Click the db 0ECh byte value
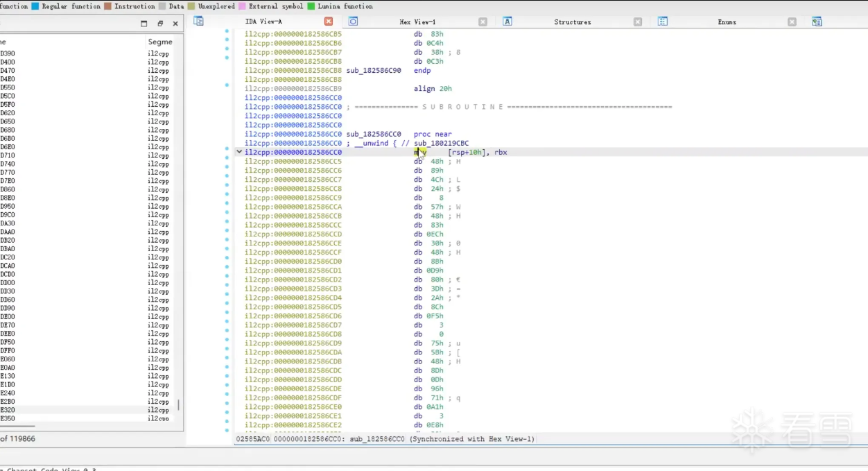The height and width of the screenshot is (471, 868). tap(429, 234)
